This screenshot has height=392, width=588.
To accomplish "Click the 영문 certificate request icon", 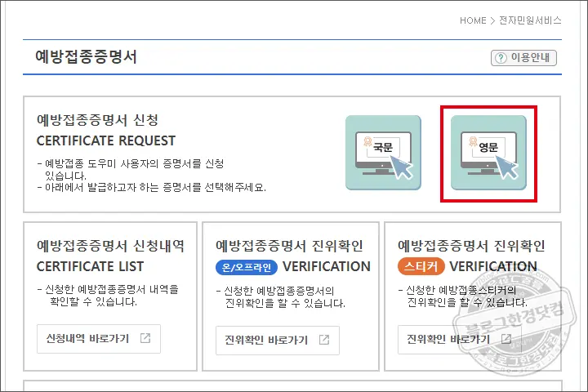I will coord(488,153).
